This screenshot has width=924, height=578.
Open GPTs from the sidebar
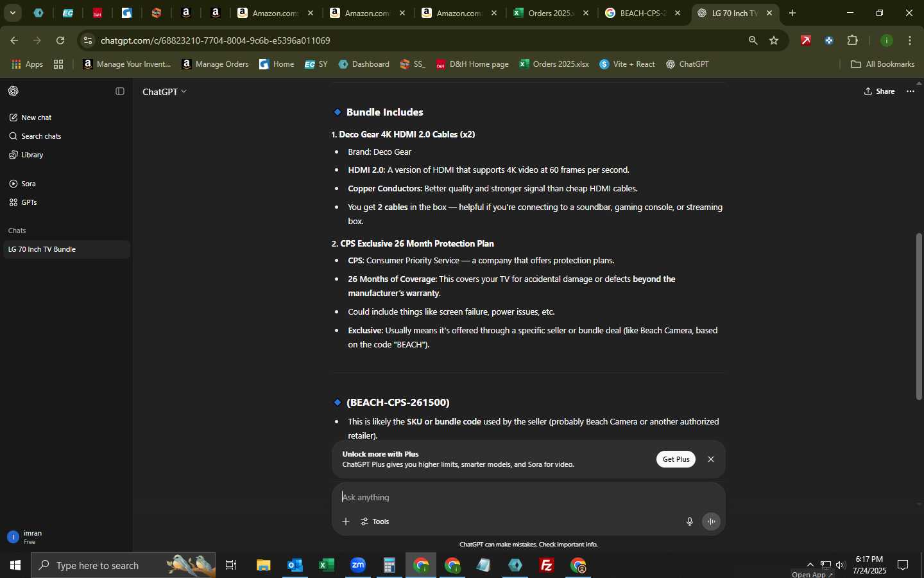(67, 202)
